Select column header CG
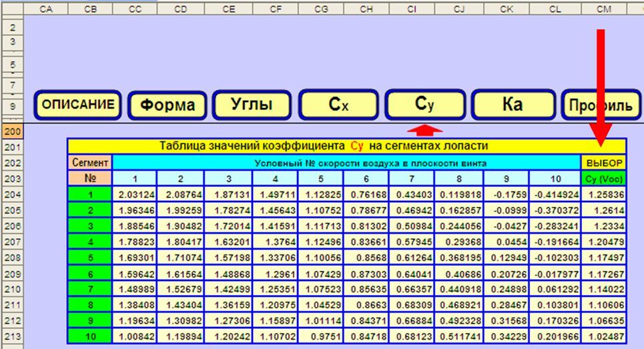The height and width of the screenshot is (349, 644). click(x=321, y=9)
